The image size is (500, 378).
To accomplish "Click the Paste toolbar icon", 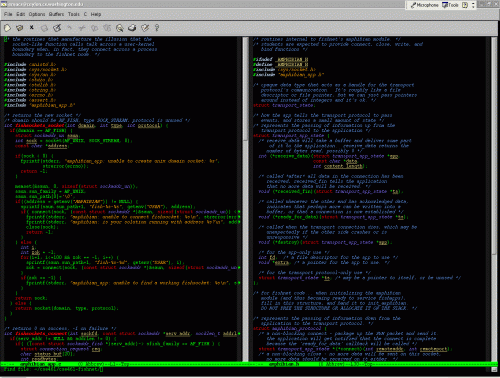I will [107, 28].
